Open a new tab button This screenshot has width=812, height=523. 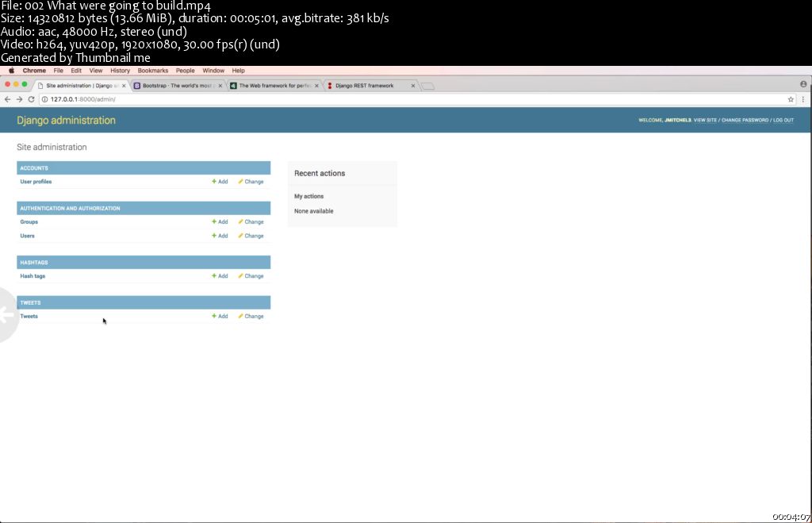[x=427, y=86]
